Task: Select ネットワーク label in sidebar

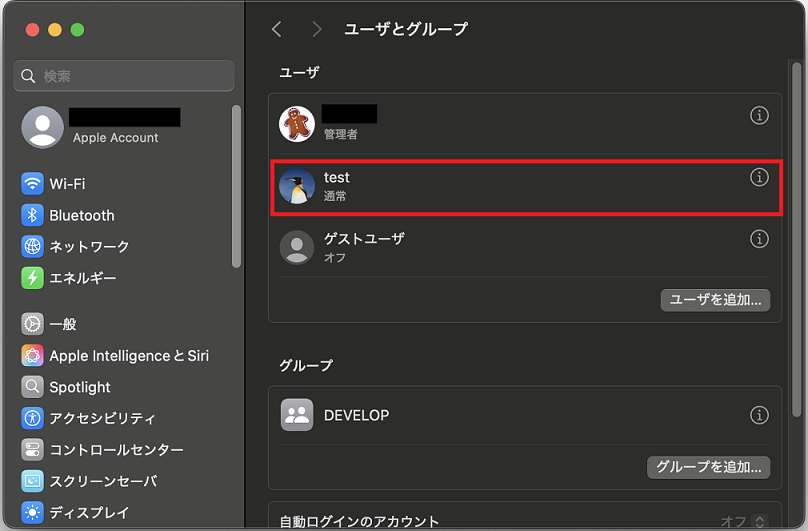Action: click(89, 246)
